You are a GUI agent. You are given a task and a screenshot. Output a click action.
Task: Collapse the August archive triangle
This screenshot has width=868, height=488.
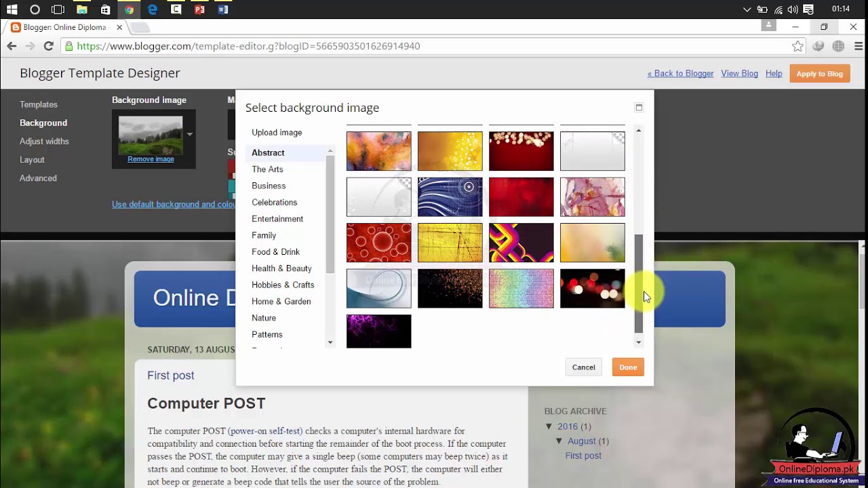coord(559,441)
